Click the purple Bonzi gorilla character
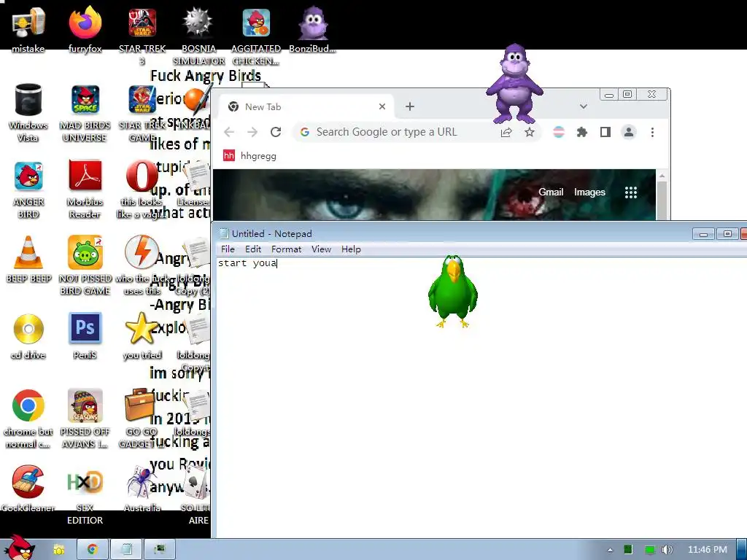This screenshot has height=560, width=747. pyautogui.click(x=514, y=83)
